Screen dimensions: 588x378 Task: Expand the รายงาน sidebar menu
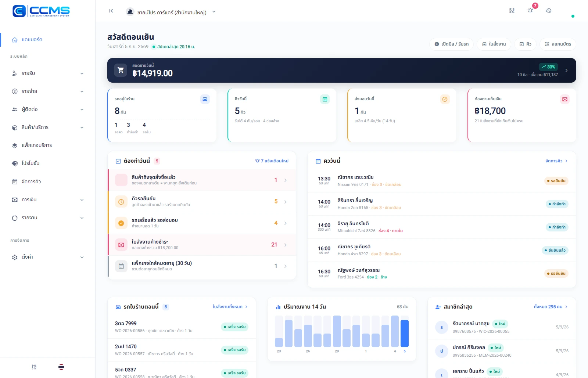48,218
